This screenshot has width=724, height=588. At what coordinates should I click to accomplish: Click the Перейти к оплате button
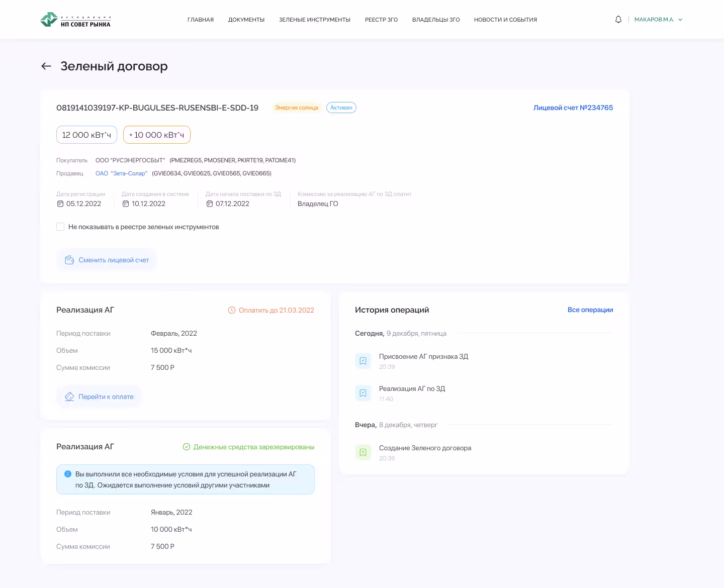[100, 397]
